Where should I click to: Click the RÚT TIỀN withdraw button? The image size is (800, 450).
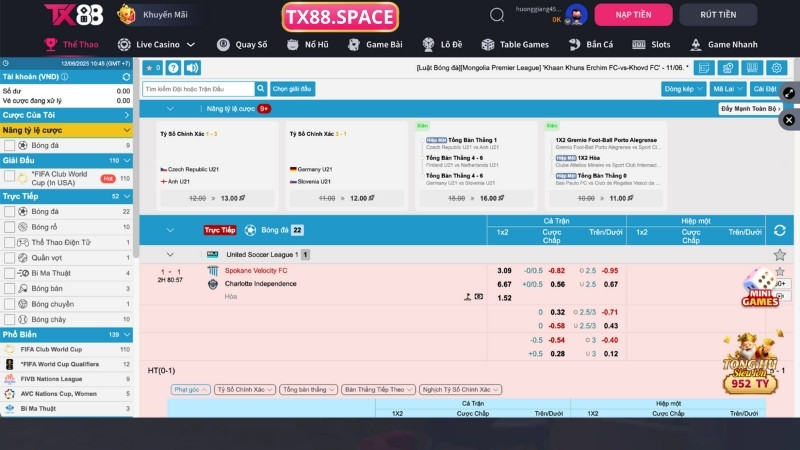tap(718, 15)
